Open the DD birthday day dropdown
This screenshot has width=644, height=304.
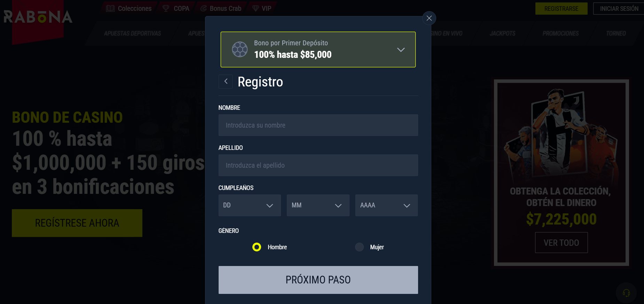click(x=250, y=205)
